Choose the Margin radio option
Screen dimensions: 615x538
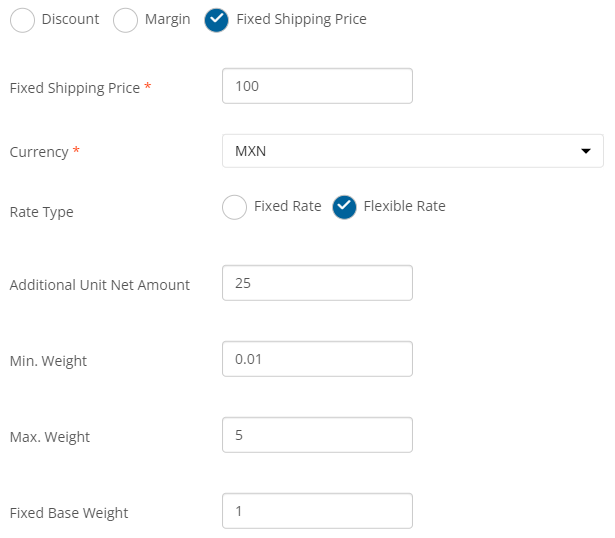[125, 20]
